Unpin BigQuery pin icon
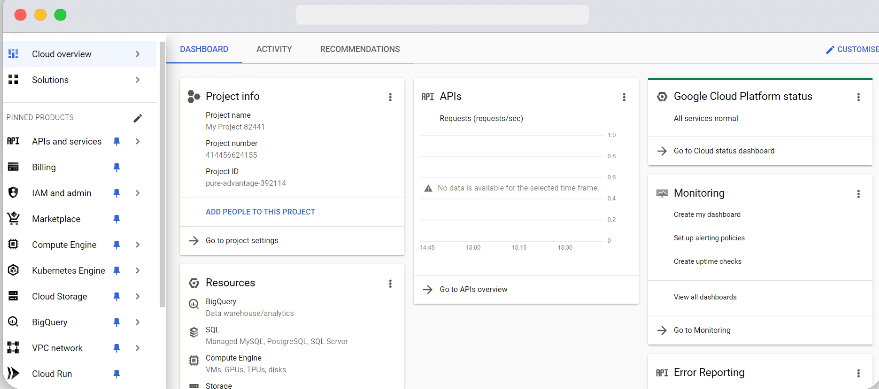 click(x=117, y=322)
